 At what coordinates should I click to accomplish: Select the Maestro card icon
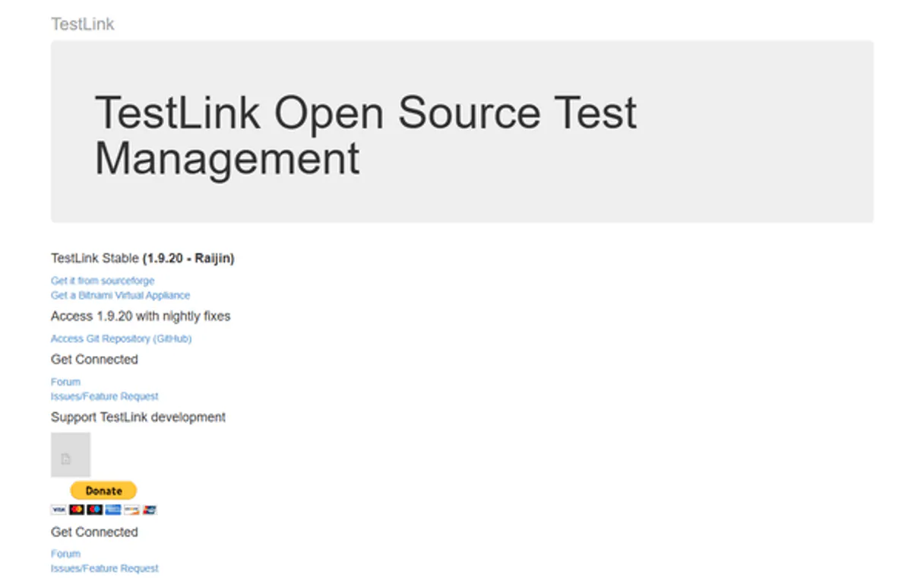[x=94, y=510]
